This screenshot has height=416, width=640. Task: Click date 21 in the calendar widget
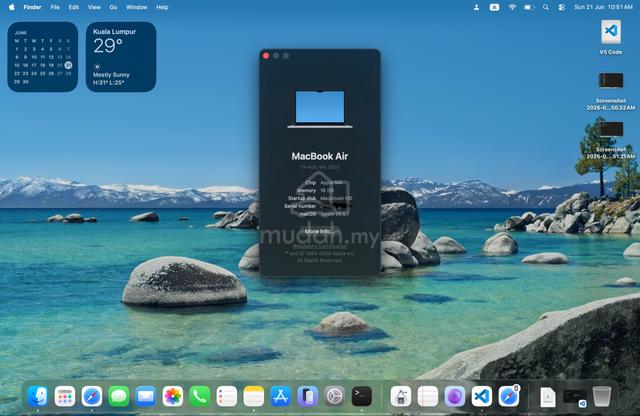[68, 65]
